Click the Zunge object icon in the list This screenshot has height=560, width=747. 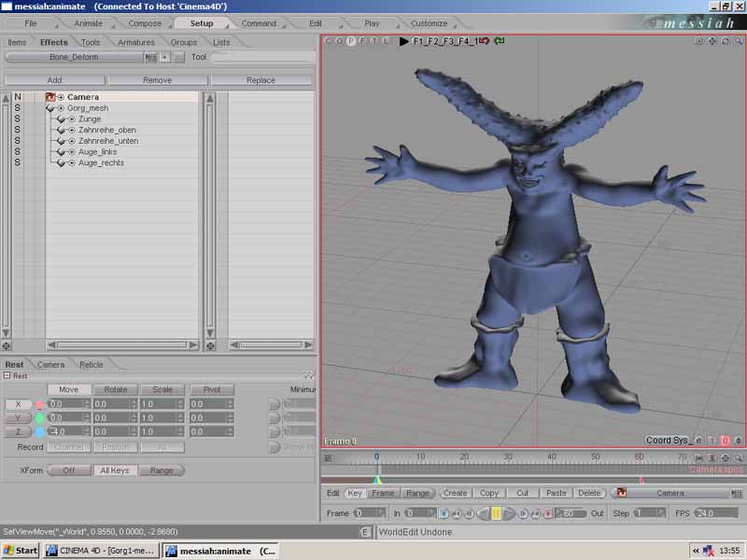point(61,119)
